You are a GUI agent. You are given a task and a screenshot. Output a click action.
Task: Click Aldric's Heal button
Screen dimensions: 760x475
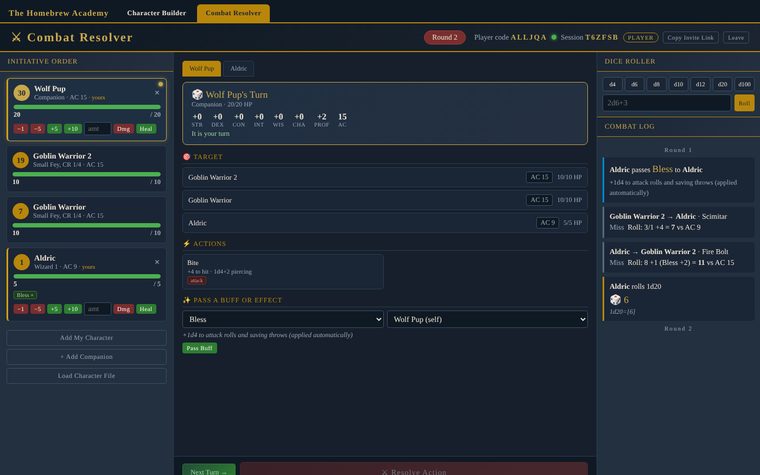[146, 309]
